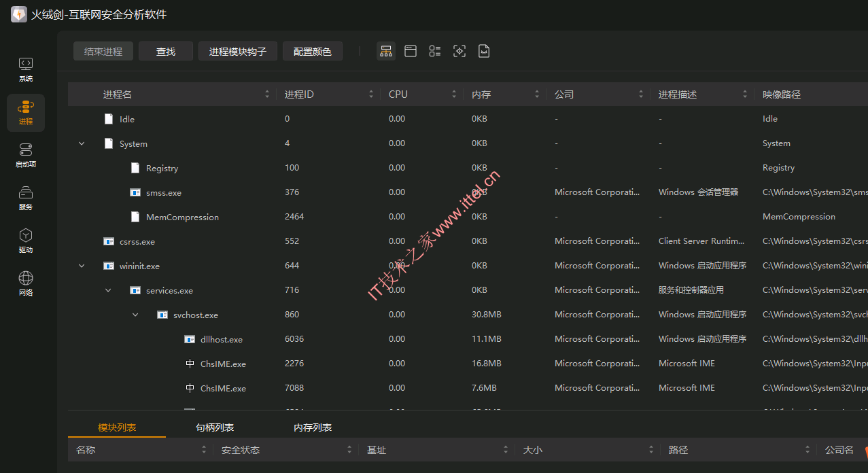
Task: Click the dllhost.exe process icon
Action: click(x=190, y=339)
